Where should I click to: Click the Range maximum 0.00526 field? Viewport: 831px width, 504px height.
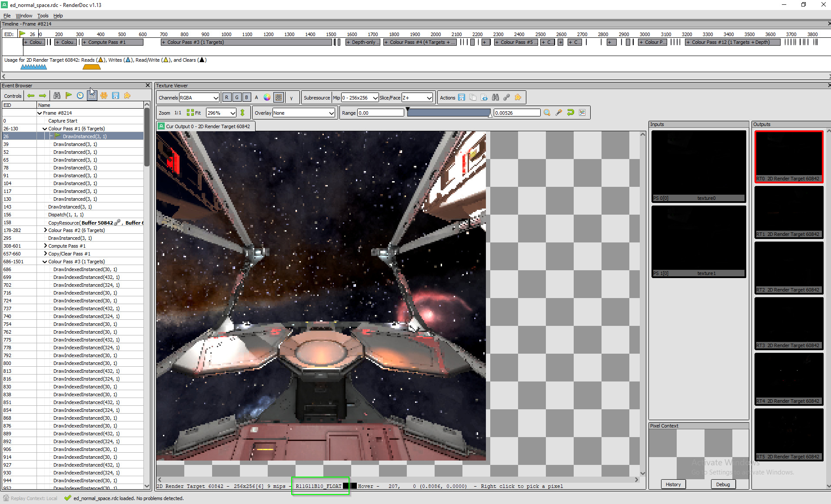(517, 113)
